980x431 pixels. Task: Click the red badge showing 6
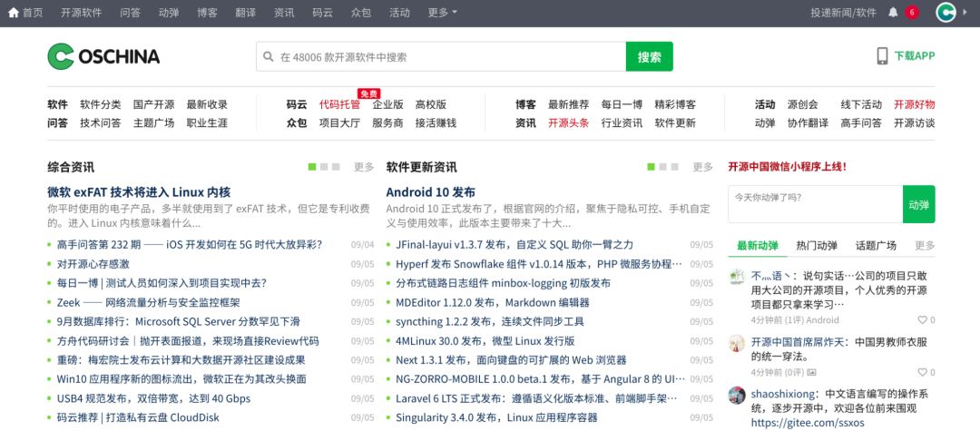tap(912, 13)
